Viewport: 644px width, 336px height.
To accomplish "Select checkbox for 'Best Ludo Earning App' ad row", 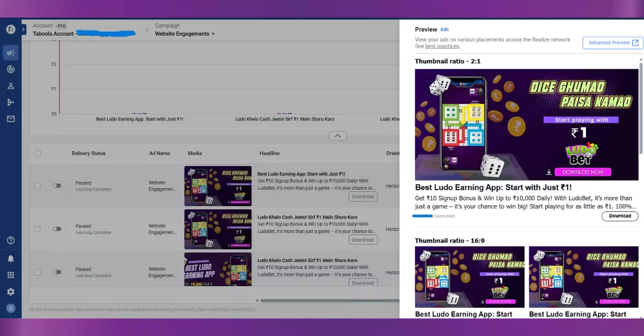I will (38, 186).
